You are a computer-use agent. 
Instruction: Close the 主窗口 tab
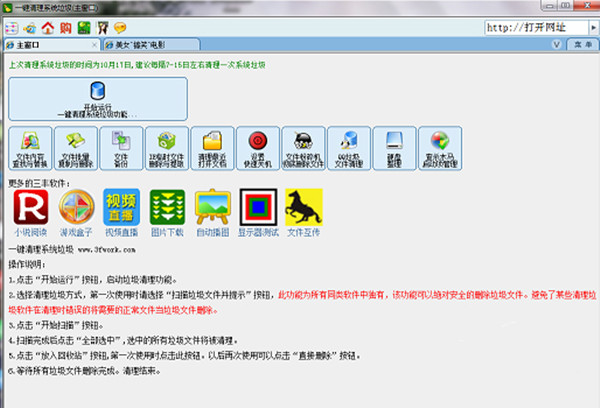point(94,45)
